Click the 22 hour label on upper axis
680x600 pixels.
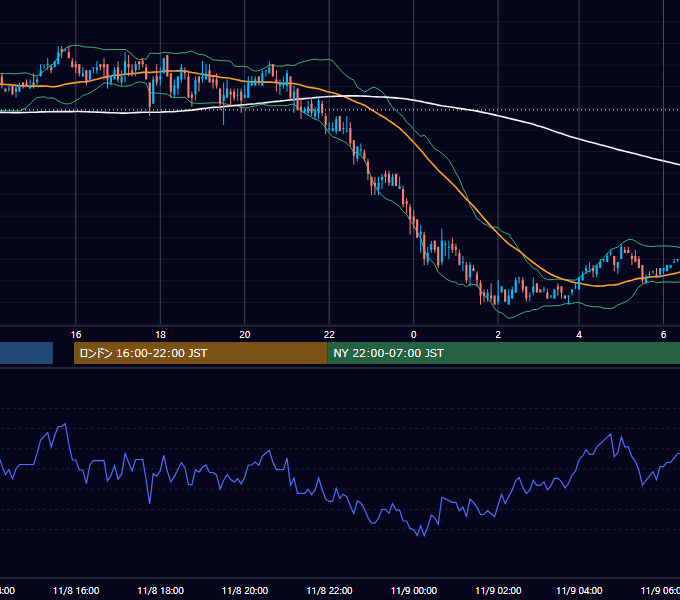(x=329, y=334)
